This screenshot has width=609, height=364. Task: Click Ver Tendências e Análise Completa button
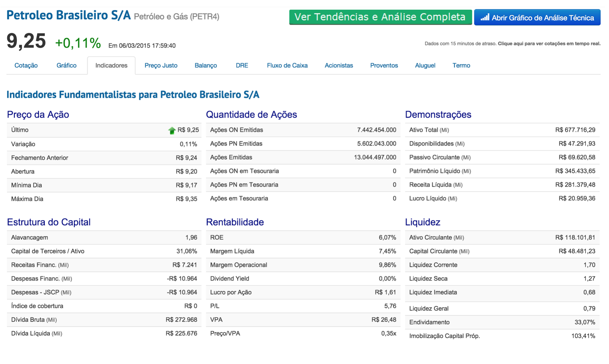point(380,17)
